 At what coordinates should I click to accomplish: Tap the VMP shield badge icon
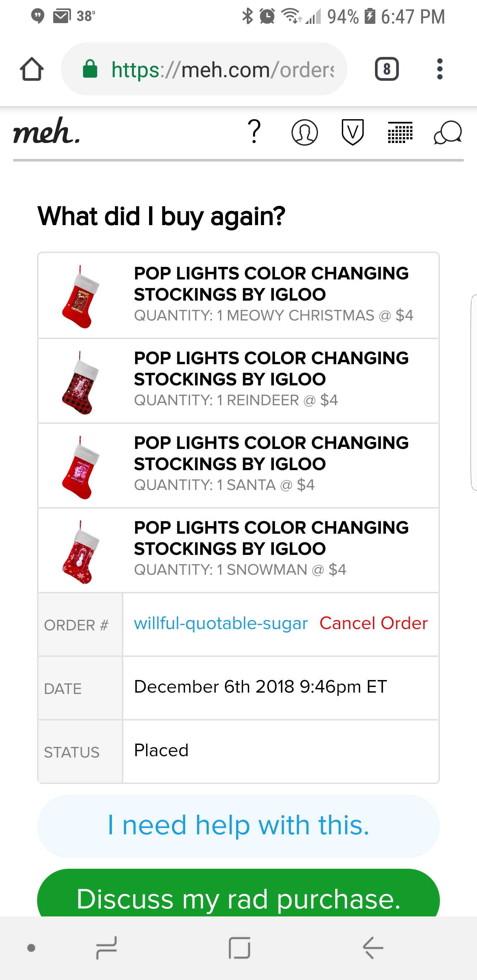[352, 132]
